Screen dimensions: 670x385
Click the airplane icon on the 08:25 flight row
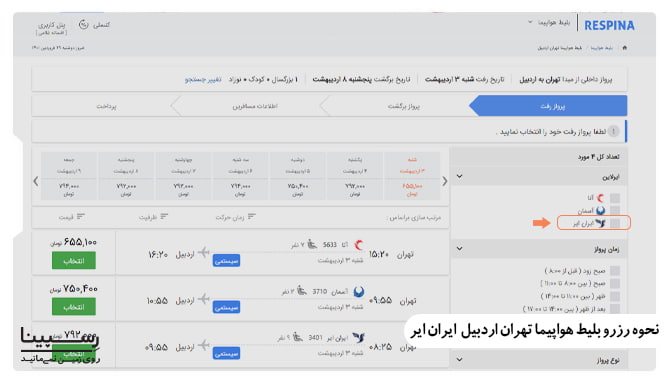[x=204, y=345]
